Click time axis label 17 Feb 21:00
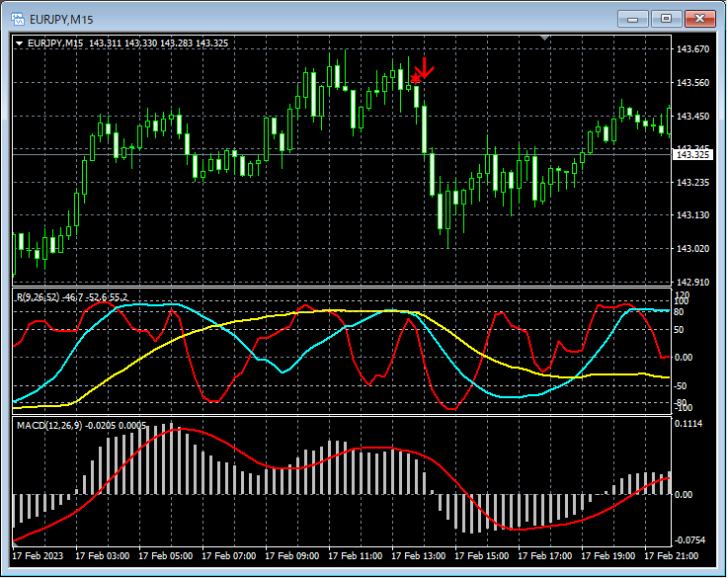Viewport: 728px width, 578px height. click(x=672, y=555)
